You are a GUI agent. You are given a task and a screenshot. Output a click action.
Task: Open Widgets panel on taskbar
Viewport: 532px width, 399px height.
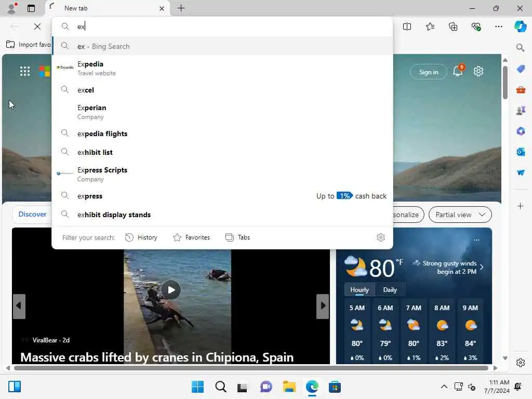[x=15, y=387]
